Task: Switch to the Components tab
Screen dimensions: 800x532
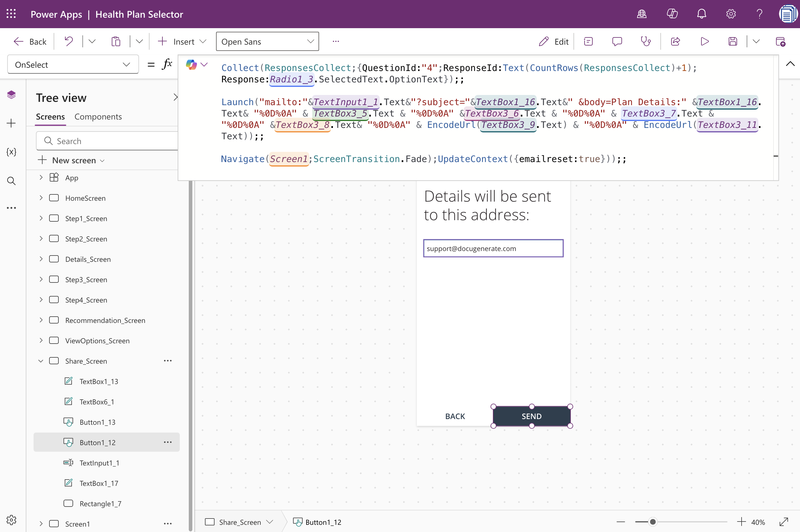Action: (98, 117)
